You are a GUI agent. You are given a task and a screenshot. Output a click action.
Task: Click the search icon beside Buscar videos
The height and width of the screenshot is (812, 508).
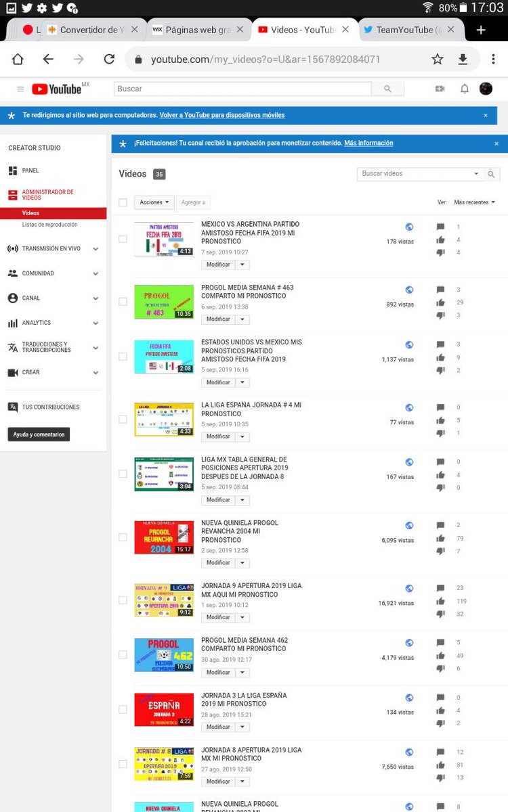coord(492,174)
